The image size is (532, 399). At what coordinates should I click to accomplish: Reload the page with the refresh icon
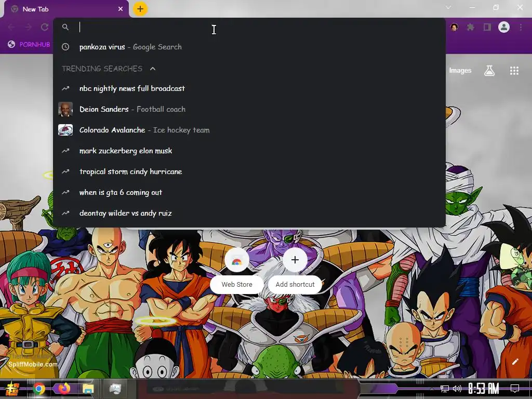coord(45,27)
